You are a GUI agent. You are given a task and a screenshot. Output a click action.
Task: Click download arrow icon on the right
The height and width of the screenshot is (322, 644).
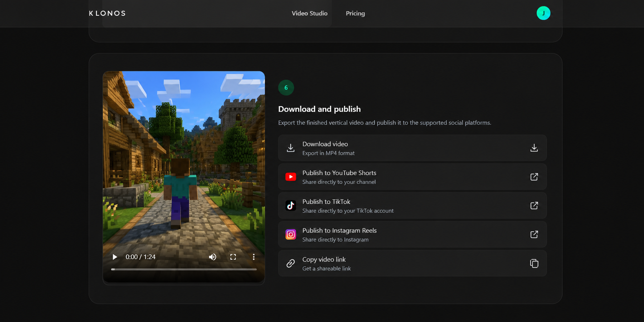pos(534,148)
